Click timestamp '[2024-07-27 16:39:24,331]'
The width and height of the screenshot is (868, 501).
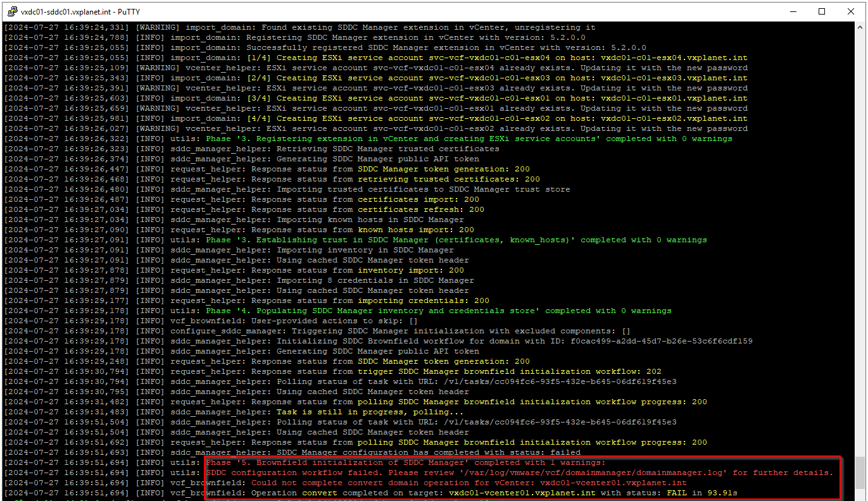[x=66, y=27]
